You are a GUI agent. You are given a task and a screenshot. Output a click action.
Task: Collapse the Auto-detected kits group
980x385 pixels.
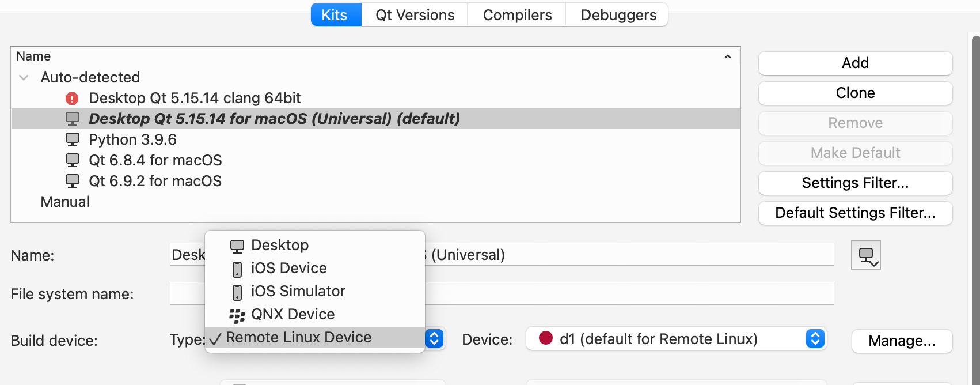pos(24,77)
